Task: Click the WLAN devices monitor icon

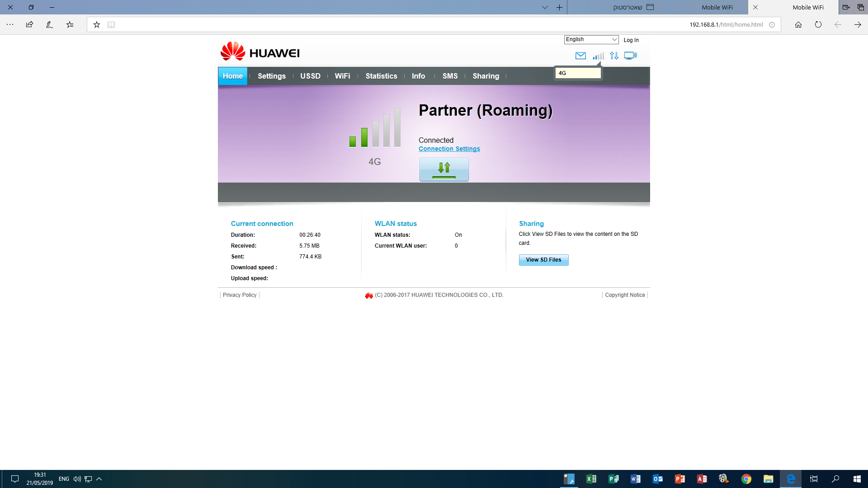Action: pyautogui.click(x=630, y=56)
